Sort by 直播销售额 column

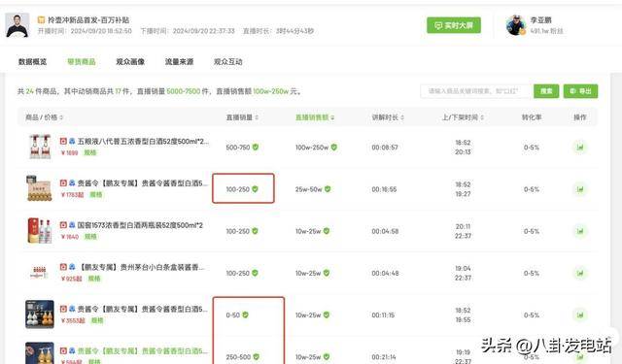pos(315,117)
